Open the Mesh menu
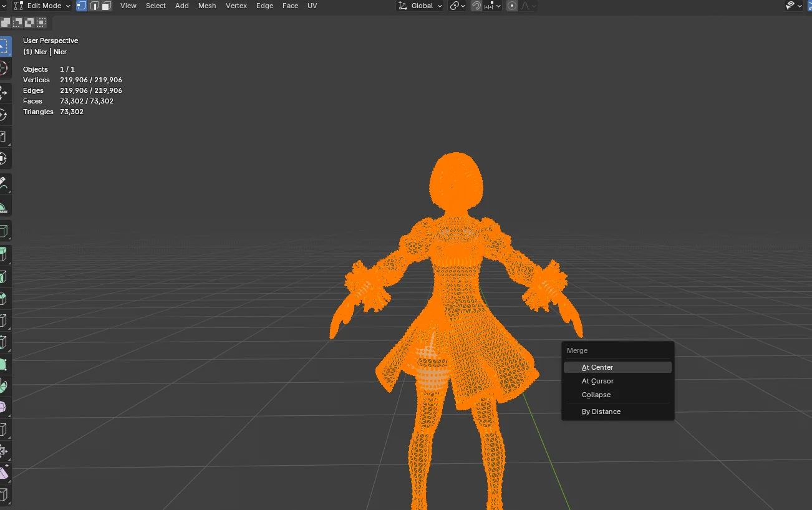 tap(207, 6)
